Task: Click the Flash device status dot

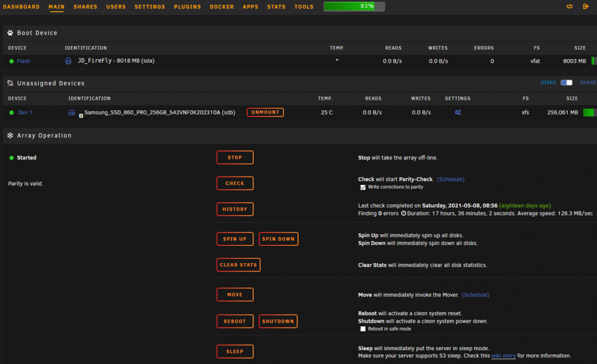Action: [x=11, y=61]
